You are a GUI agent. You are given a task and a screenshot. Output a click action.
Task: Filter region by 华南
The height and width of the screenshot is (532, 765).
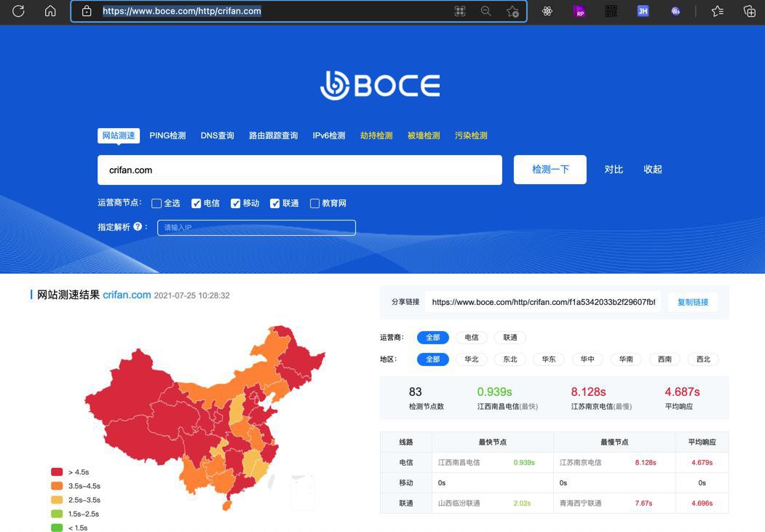[626, 360]
